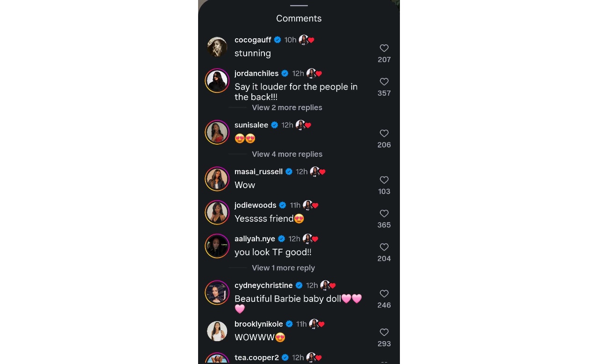This screenshot has height=364, width=598.
Task: Heart jodiewoods' "Yesssss friend" comment
Action: point(384,214)
